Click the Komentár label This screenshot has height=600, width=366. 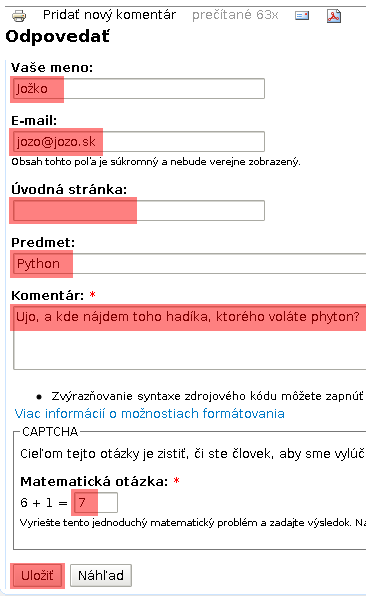47,295
